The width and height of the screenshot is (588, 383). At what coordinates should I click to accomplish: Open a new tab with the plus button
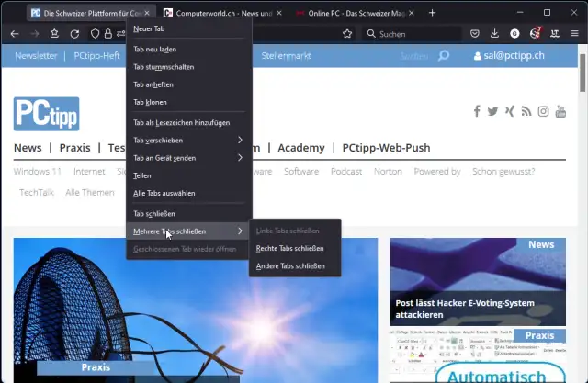[432, 13]
